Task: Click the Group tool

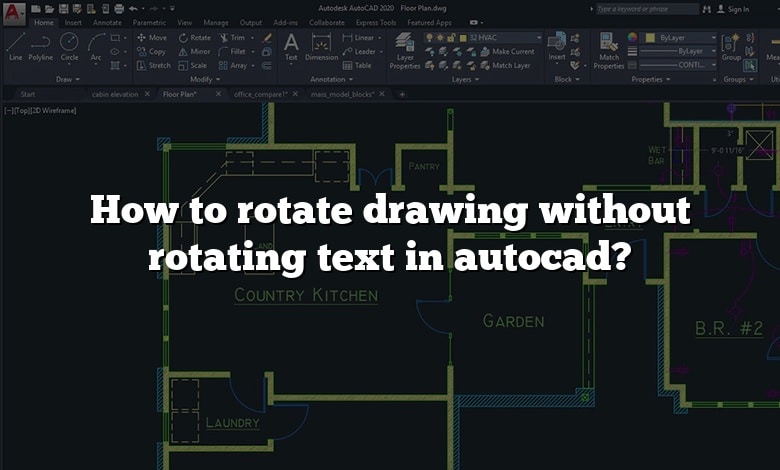Action: point(731,48)
